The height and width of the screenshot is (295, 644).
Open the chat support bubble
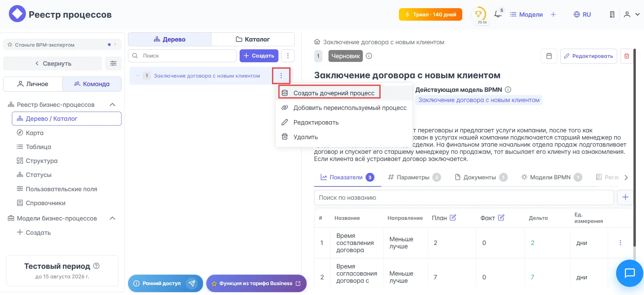pos(629,273)
